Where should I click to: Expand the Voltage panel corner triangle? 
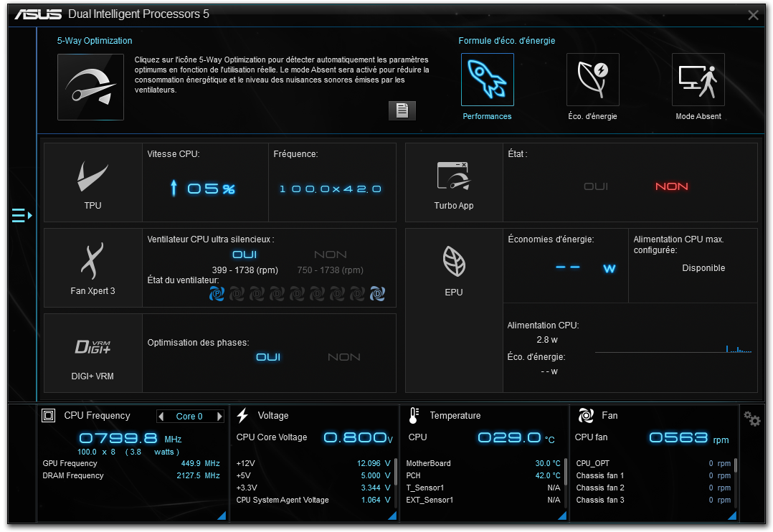click(x=392, y=516)
